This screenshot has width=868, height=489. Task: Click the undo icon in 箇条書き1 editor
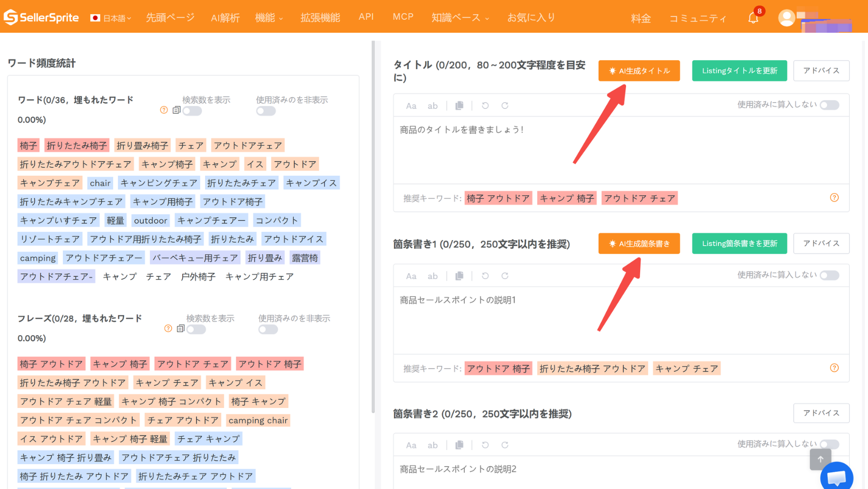485,276
